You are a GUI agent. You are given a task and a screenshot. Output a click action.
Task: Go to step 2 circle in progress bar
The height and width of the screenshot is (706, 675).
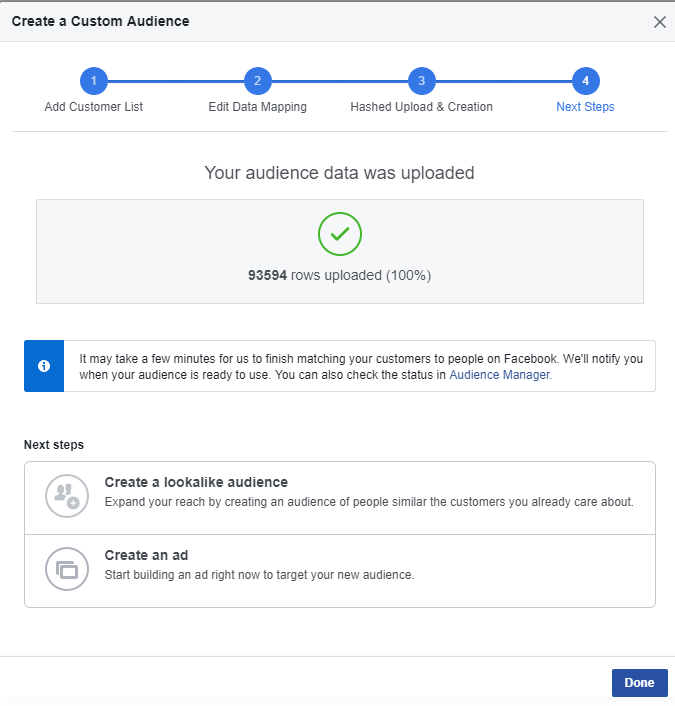[257, 81]
